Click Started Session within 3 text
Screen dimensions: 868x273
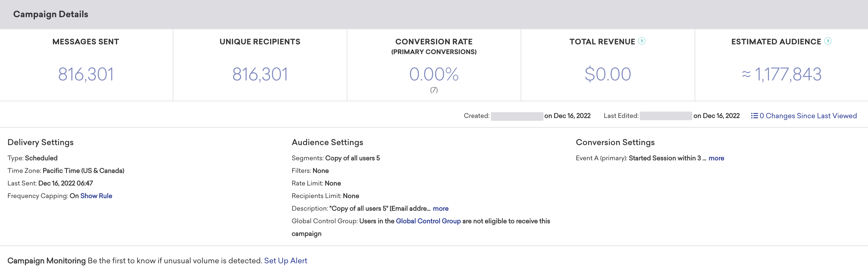pyautogui.click(x=665, y=158)
